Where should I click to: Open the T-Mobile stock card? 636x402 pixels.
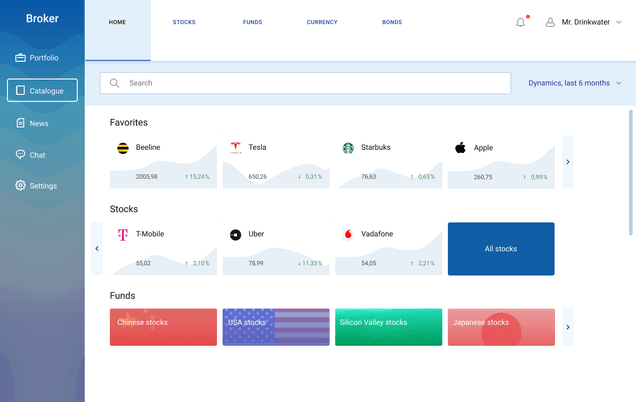163,248
